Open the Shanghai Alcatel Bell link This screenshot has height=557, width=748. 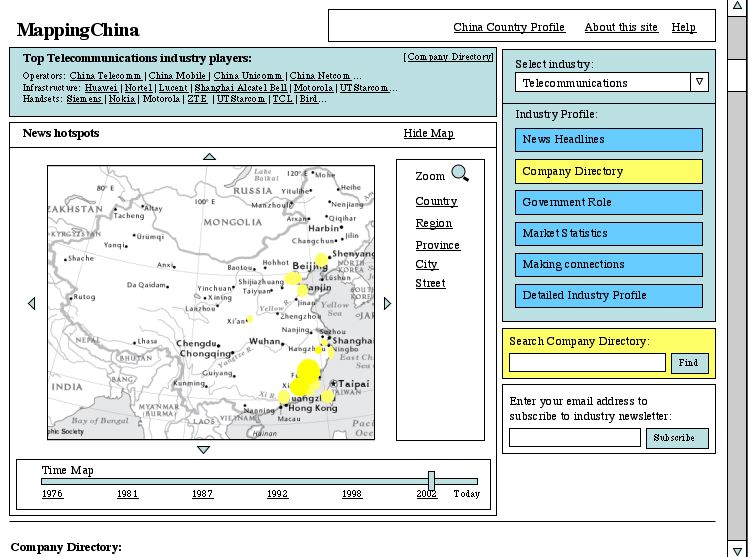241,88
